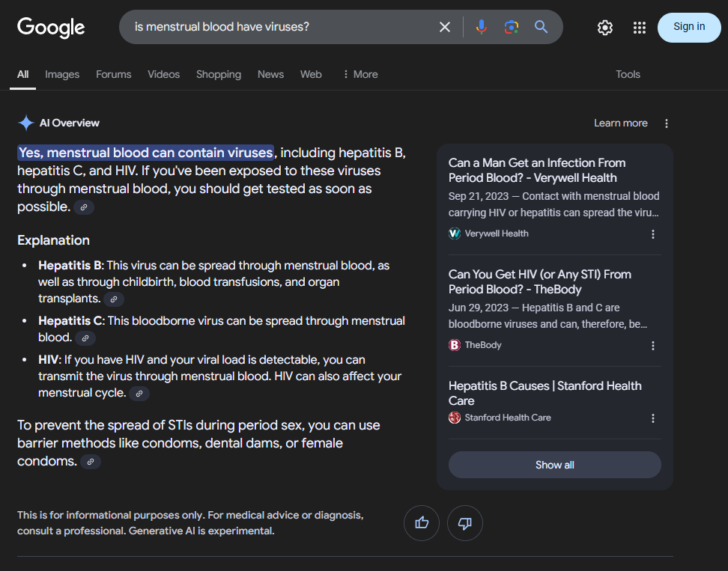Give thumbs down to the AI Overview
Image resolution: width=728 pixels, height=571 pixels.
[x=465, y=523]
